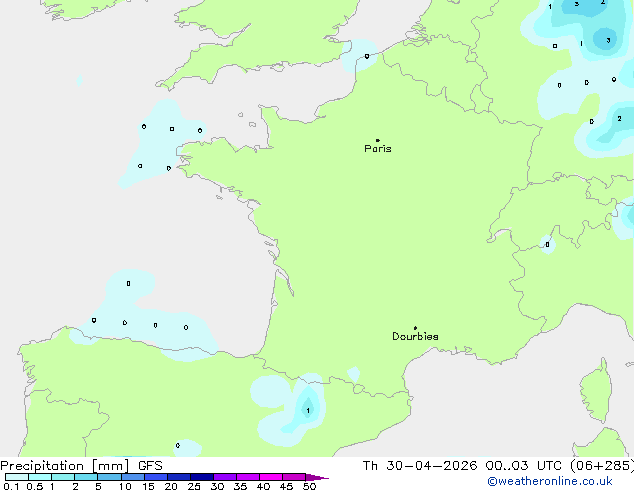Pick the 45–50 mm legend swatch

tap(294, 477)
